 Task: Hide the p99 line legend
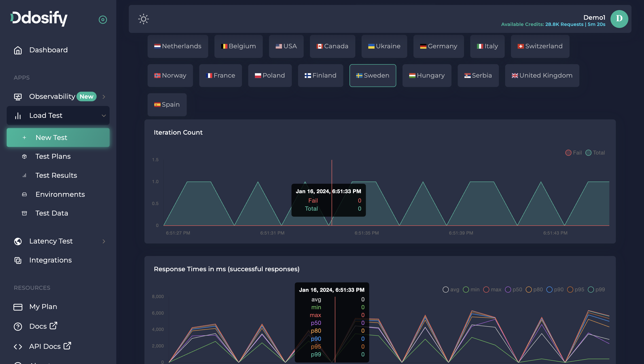(x=596, y=290)
